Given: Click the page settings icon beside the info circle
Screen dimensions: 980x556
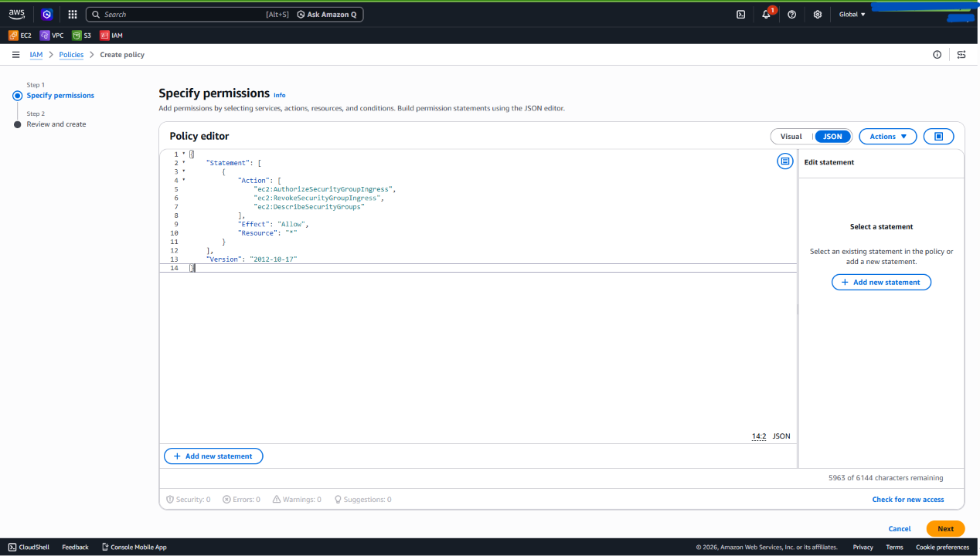Looking at the screenshot, I should pyautogui.click(x=961, y=55).
